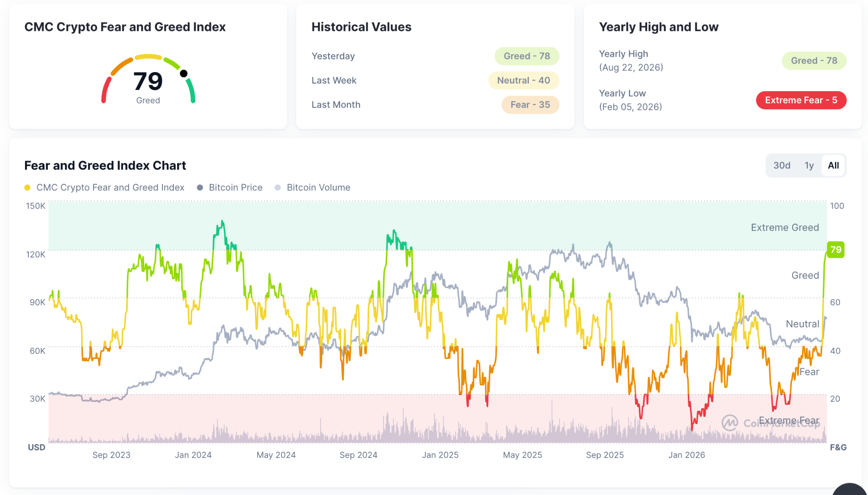Click the Jan 2024 x-axis label
Viewport: 868px width, 495px height.
pos(193,455)
